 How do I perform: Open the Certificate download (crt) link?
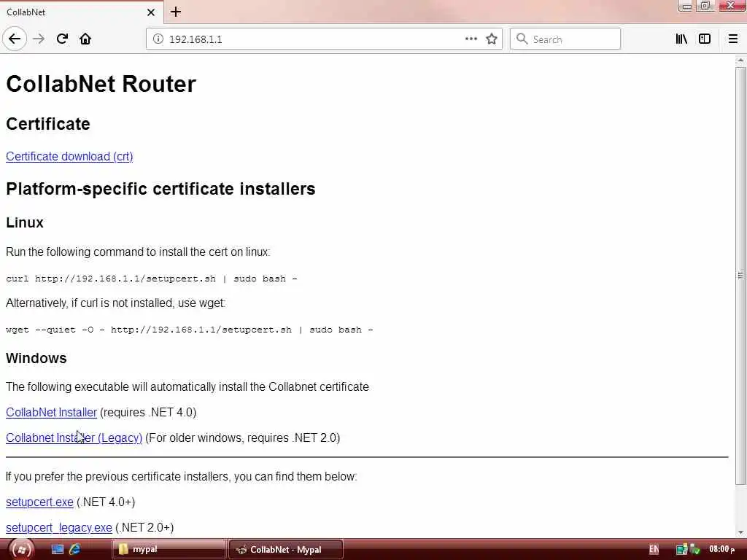[x=69, y=156]
